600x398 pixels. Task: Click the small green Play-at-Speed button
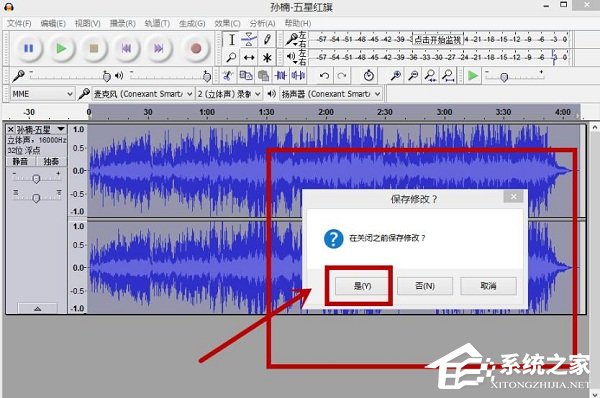[x=473, y=75]
